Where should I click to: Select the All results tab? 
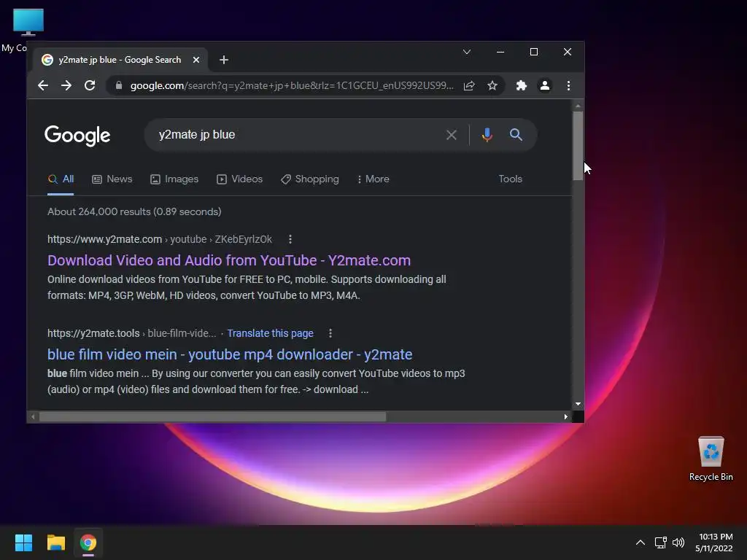pyautogui.click(x=61, y=179)
